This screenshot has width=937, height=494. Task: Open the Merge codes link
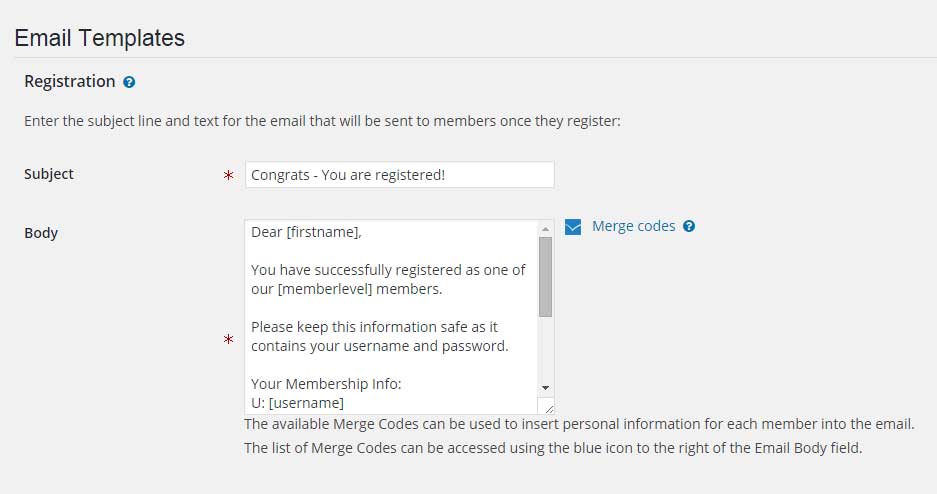tap(633, 226)
